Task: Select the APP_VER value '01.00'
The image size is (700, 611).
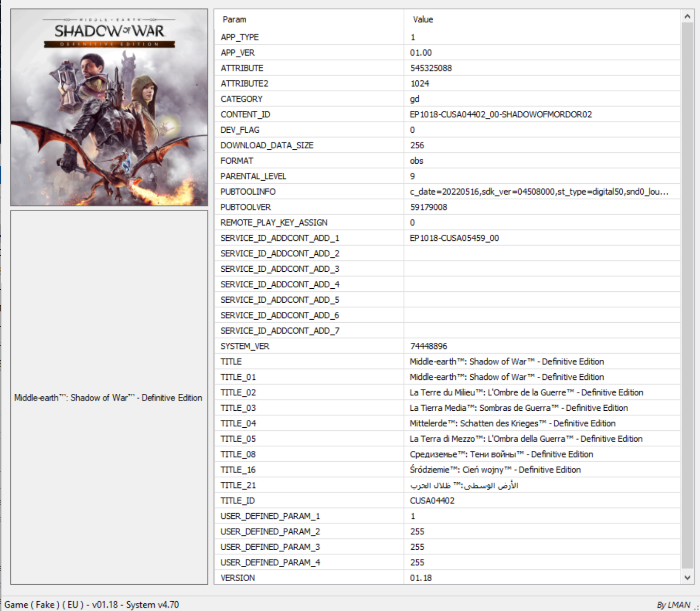Action: (x=421, y=53)
